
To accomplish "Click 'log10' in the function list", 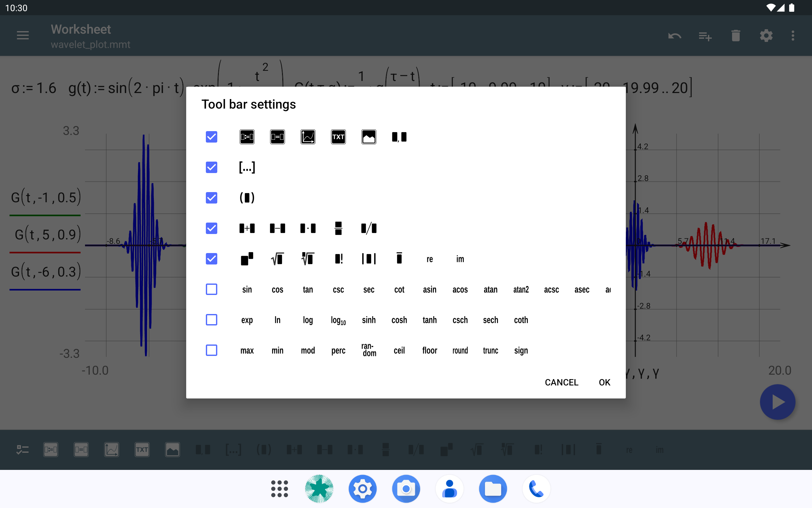I will [338, 321].
